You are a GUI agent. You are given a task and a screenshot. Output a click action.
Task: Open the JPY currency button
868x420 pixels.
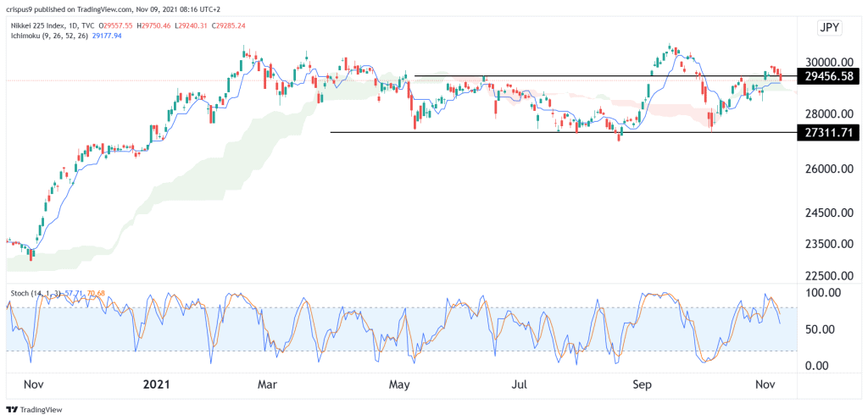[829, 29]
